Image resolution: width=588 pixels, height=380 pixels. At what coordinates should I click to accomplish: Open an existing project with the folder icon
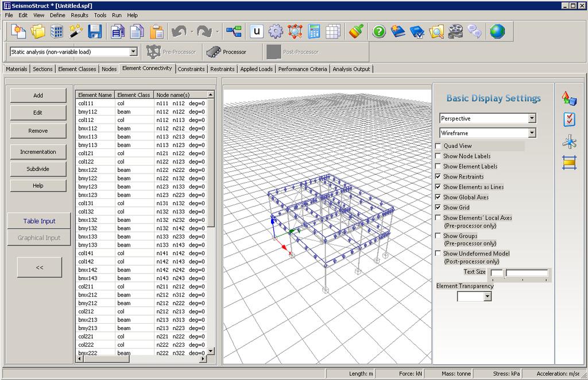[37, 31]
